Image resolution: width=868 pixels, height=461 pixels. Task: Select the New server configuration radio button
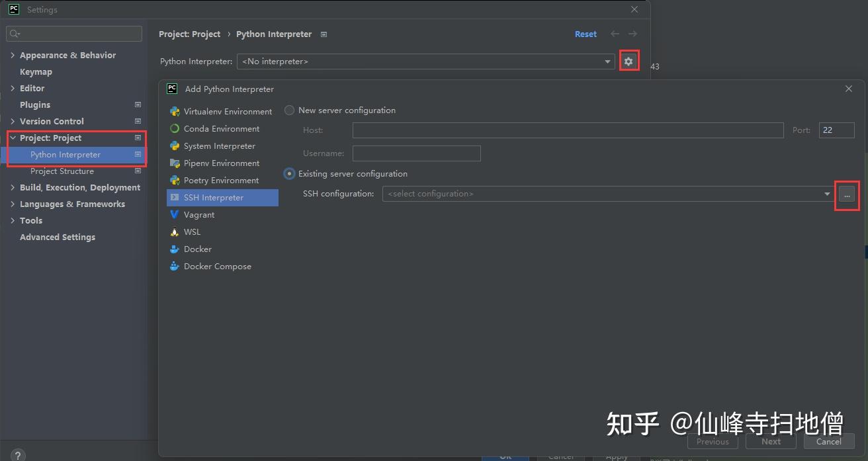point(289,110)
